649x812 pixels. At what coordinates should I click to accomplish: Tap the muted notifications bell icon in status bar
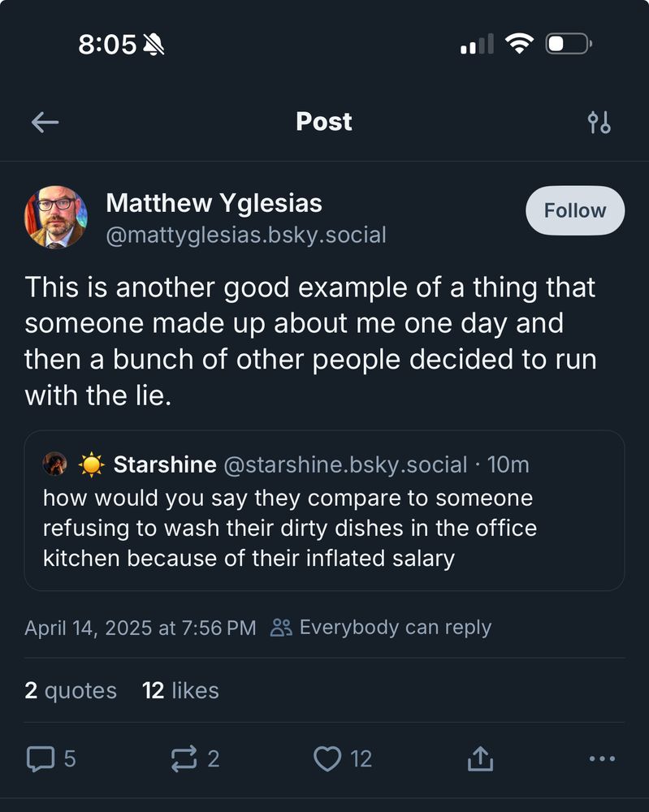point(154,44)
